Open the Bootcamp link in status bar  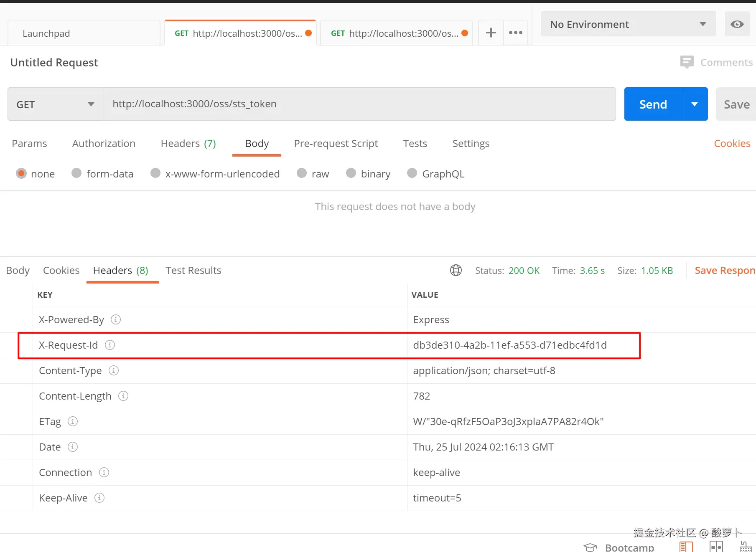tap(629, 547)
